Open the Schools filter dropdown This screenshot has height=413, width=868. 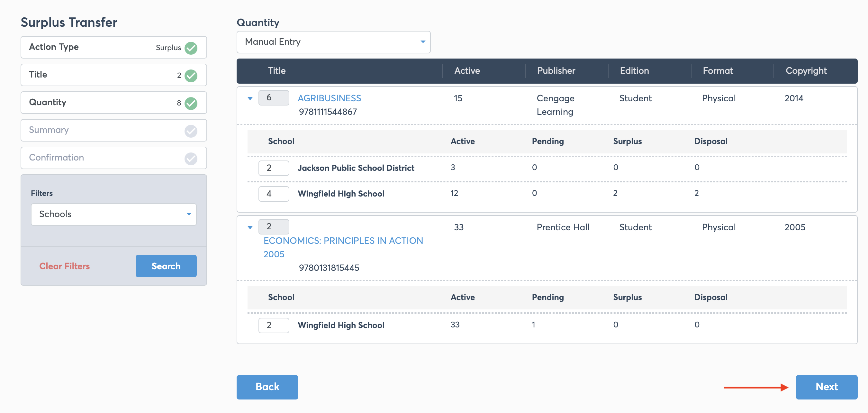tap(113, 214)
